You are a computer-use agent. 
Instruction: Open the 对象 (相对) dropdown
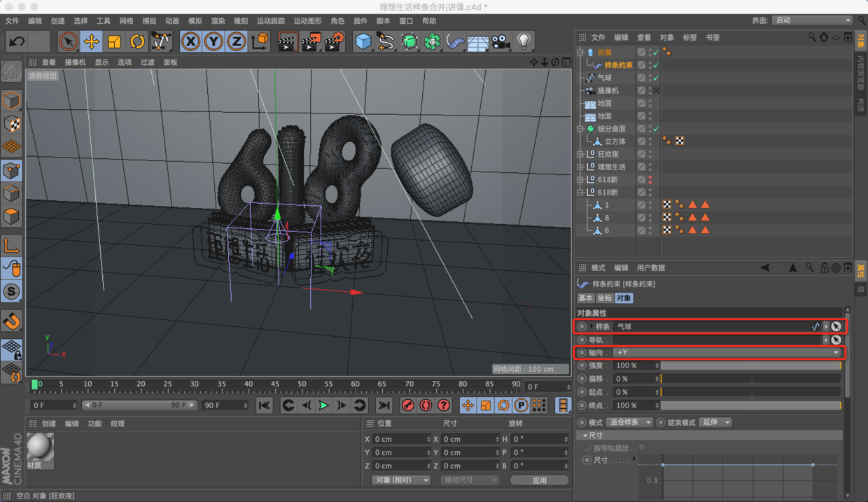coord(402,480)
